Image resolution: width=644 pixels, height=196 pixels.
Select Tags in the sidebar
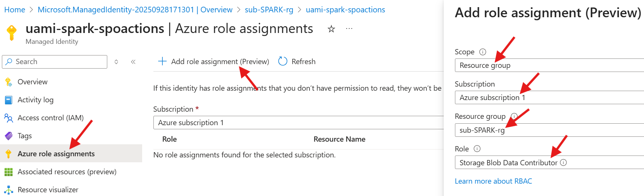[25, 136]
